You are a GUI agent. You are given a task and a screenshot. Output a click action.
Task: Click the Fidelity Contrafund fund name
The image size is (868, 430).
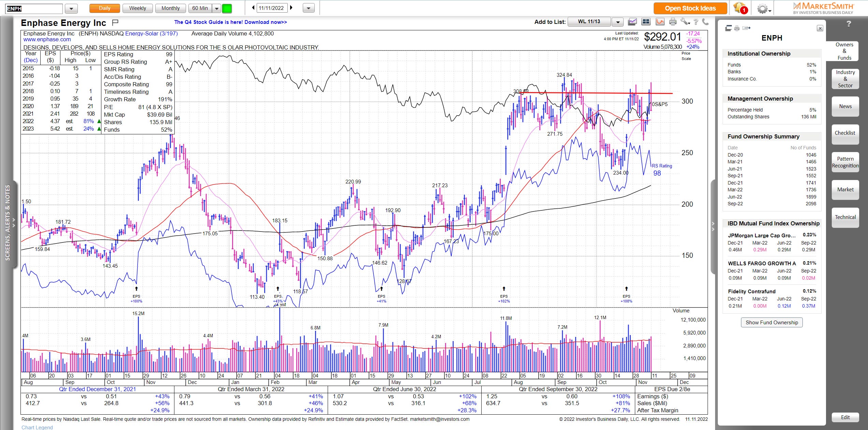pyautogui.click(x=752, y=292)
